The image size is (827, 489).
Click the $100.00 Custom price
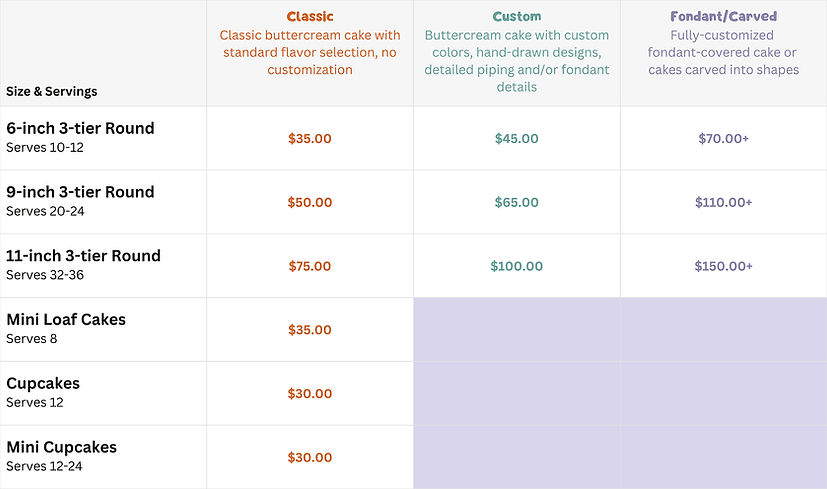coord(517,267)
